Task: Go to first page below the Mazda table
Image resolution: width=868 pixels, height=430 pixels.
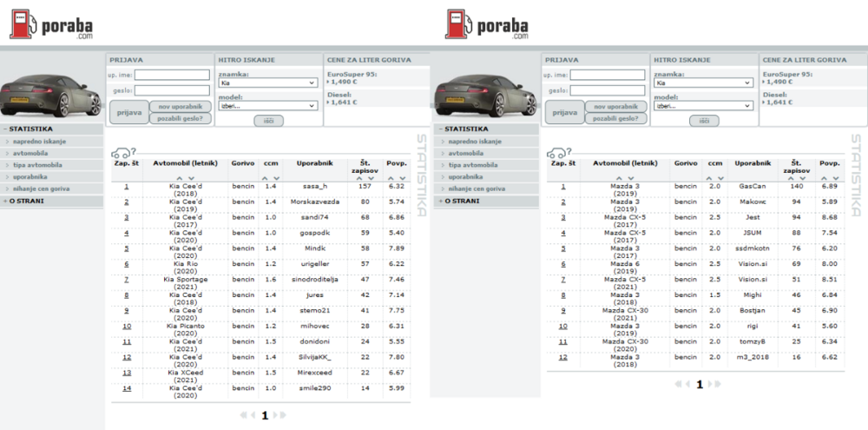Action: coord(678,384)
